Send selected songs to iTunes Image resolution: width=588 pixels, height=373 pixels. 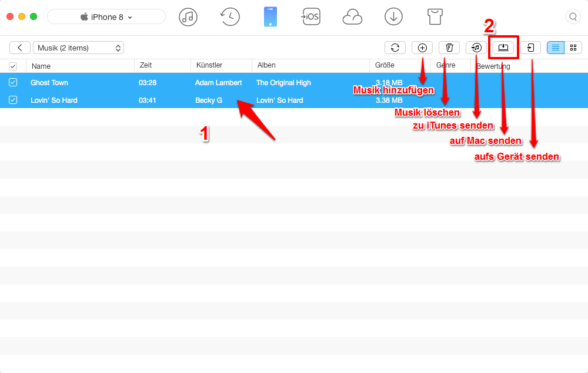(476, 48)
